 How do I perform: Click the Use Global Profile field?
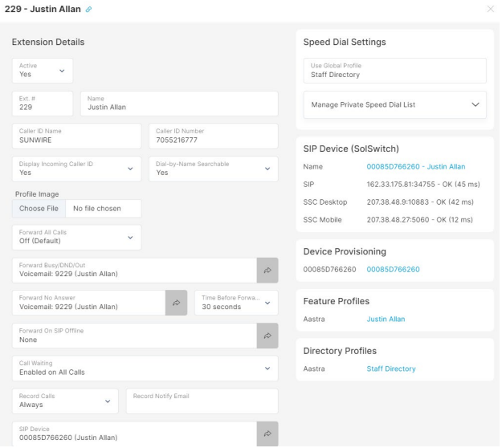coord(394,71)
